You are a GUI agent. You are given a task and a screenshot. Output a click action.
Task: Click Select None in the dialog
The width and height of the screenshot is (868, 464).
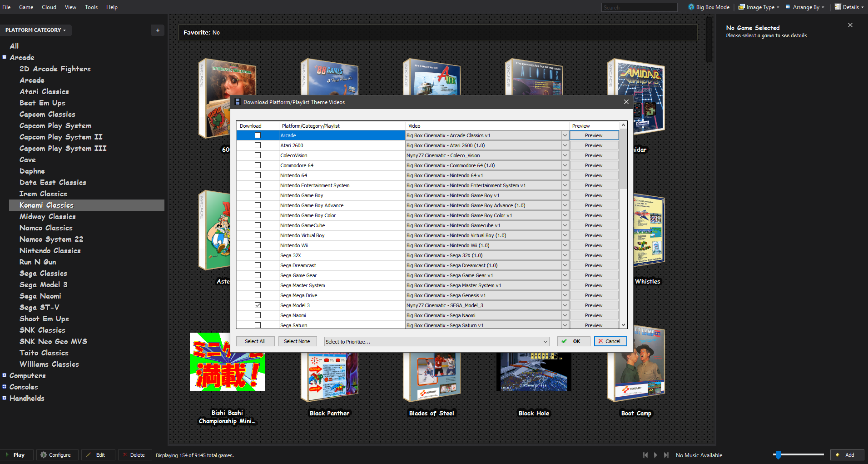click(297, 341)
